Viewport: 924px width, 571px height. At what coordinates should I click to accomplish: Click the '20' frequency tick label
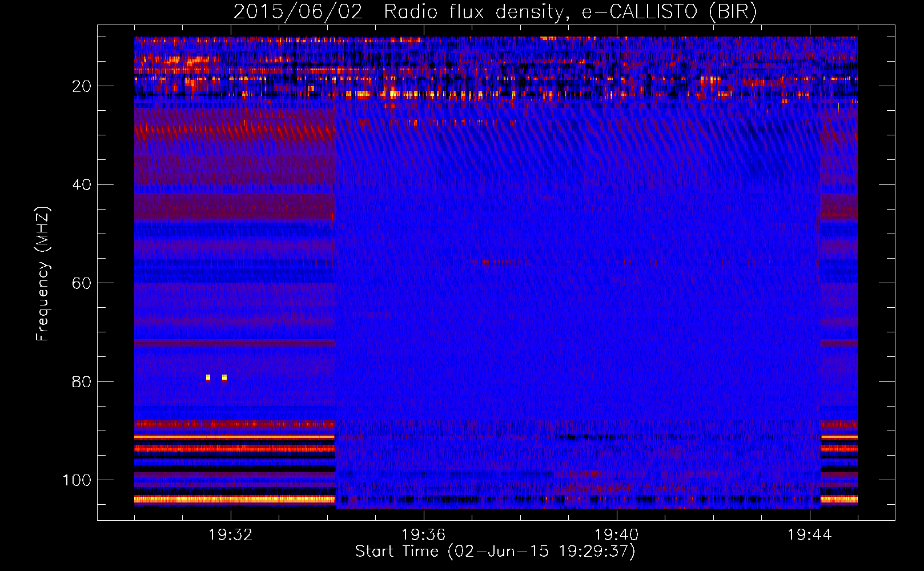pos(82,86)
